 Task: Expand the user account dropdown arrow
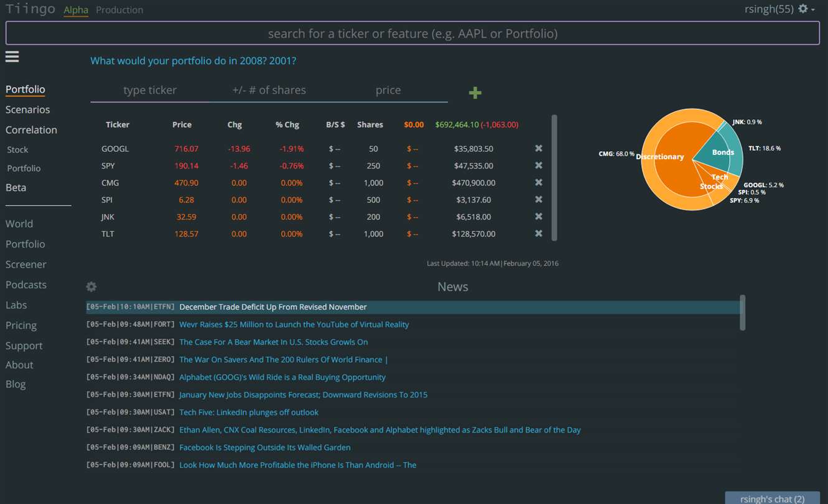[x=813, y=10]
